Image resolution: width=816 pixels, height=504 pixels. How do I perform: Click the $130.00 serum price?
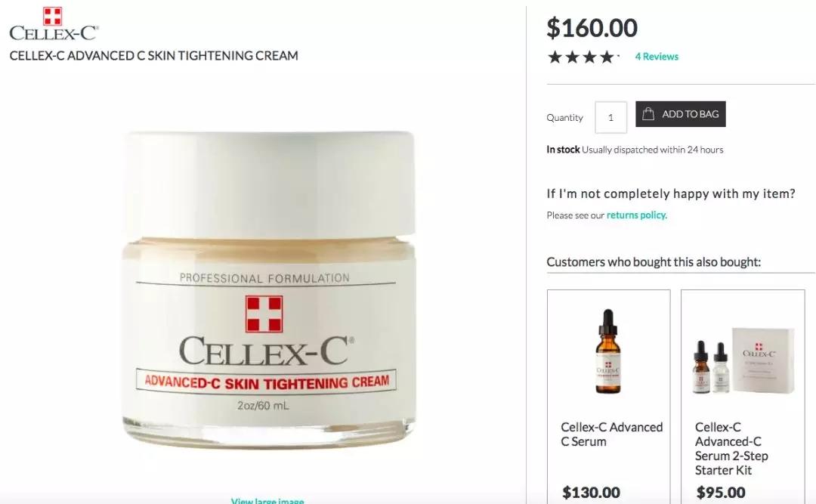pyautogui.click(x=591, y=492)
